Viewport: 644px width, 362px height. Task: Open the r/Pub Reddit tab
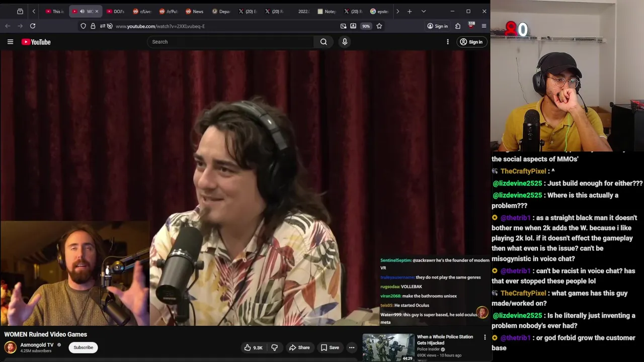tap(168, 11)
